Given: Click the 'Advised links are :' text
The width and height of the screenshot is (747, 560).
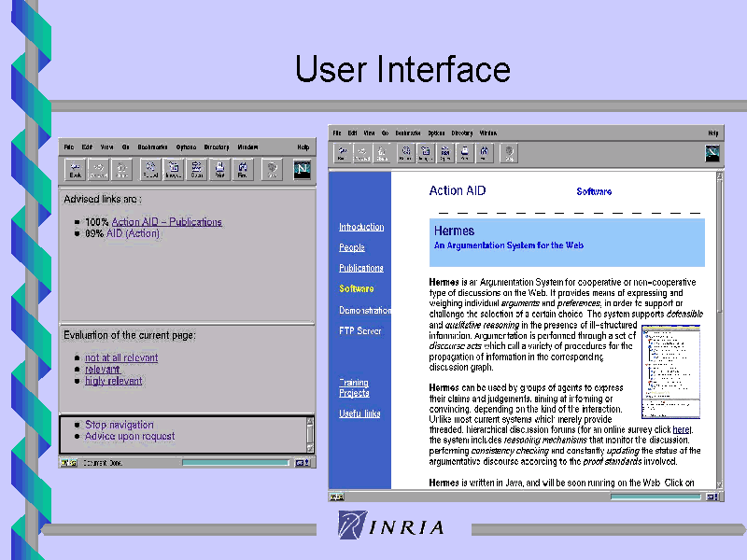Looking at the screenshot, I should (x=103, y=199).
